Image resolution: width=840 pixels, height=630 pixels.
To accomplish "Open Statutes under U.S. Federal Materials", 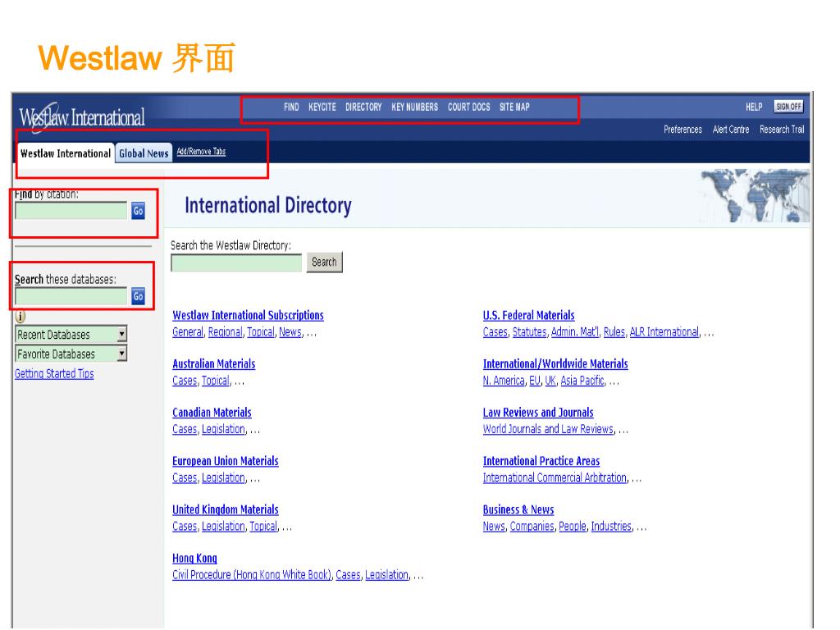I will (x=529, y=332).
